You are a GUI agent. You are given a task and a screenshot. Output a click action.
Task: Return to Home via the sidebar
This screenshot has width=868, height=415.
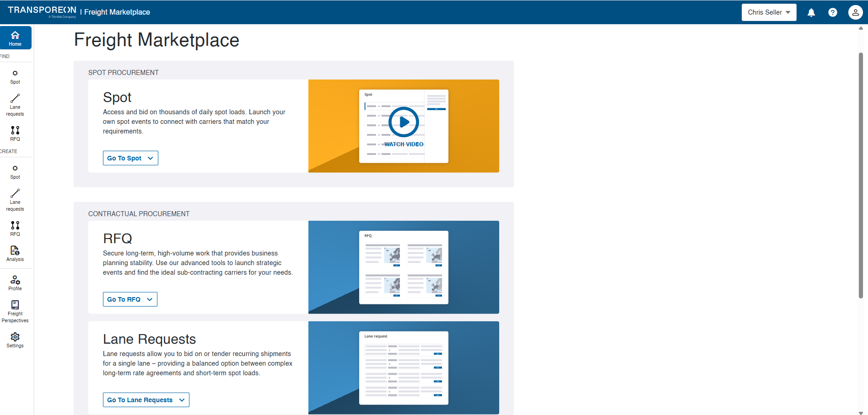point(15,37)
